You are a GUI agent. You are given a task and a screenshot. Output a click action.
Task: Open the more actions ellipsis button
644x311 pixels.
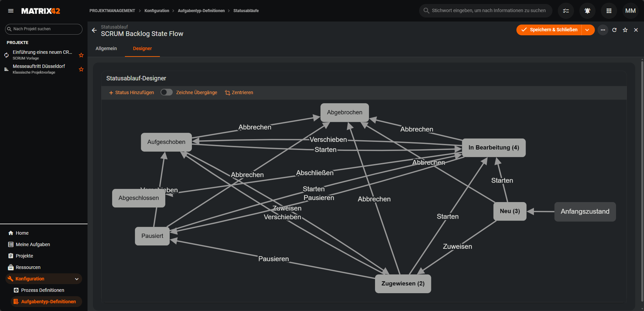[x=603, y=30]
